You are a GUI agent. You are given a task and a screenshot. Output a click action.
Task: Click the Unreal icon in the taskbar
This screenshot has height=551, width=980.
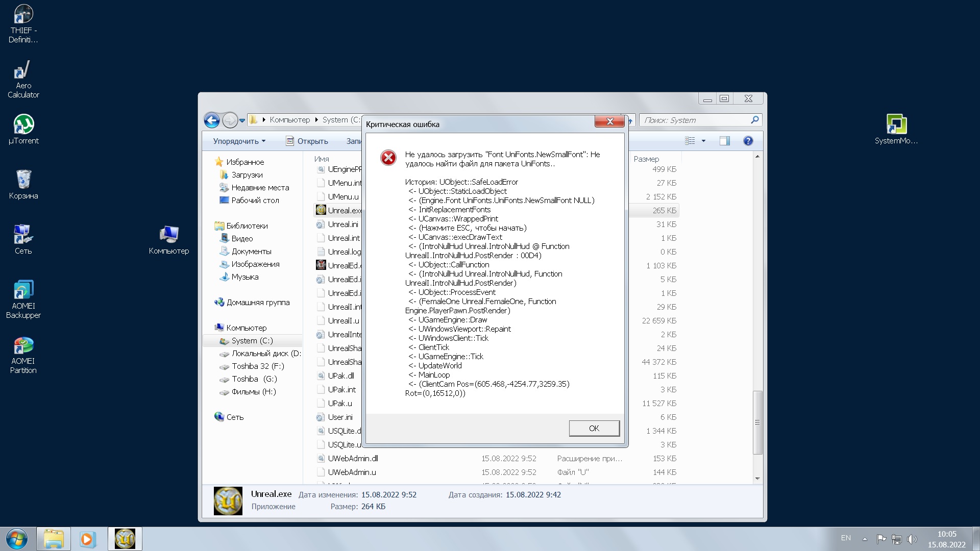pyautogui.click(x=125, y=539)
